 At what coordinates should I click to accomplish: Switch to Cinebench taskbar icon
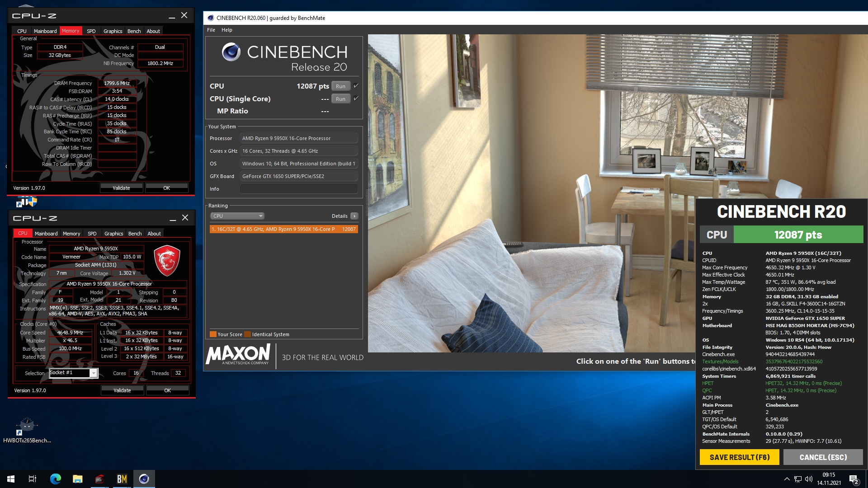pyautogui.click(x=144, y=479)
